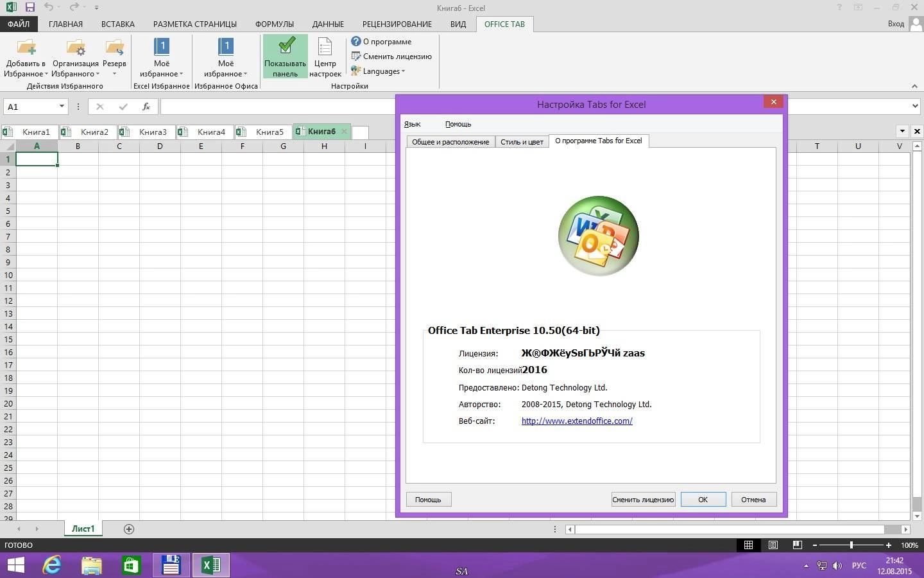Click the Insert Function fx icon
This screenshot has width=924, height=578.
click(x=146, y=107)
